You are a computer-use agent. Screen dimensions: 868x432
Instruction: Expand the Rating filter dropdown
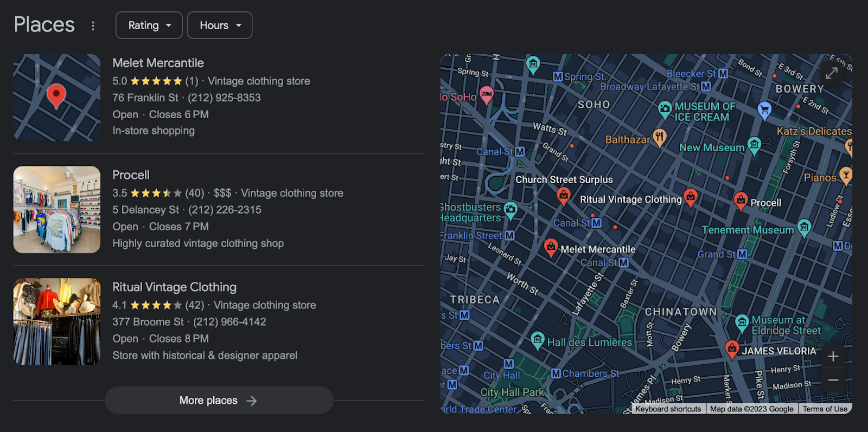tap(149, 25)
